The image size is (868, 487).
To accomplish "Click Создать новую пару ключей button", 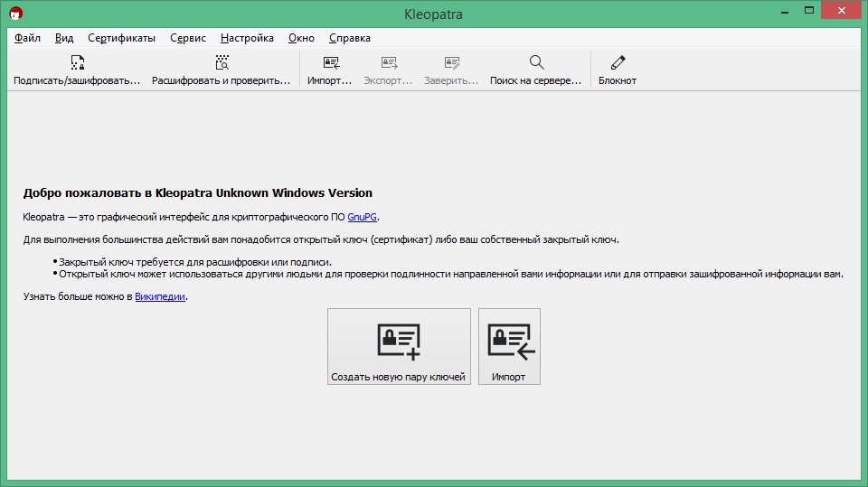I will [399, 346].
